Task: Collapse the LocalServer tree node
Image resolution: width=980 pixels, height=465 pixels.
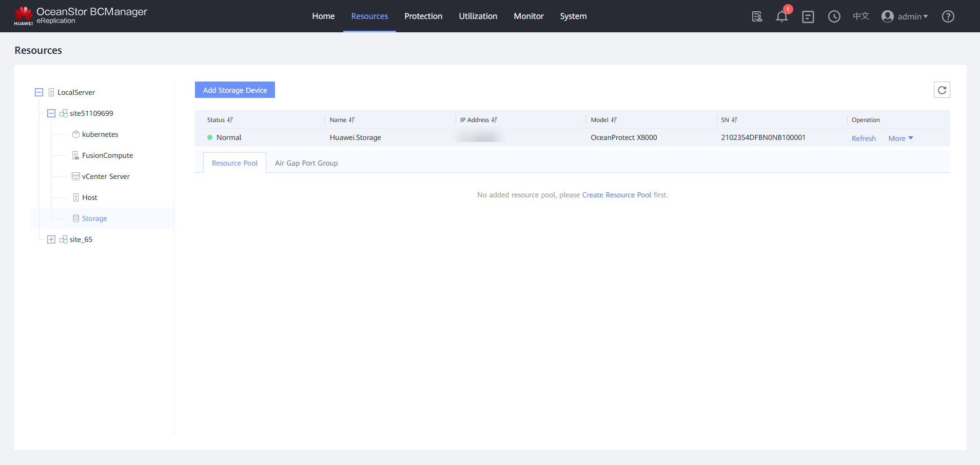Action: pos(39,92)
